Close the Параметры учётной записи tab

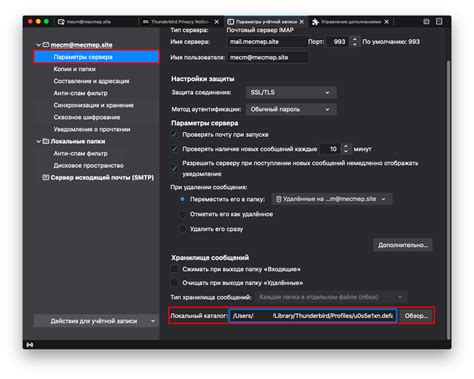point(302,22)
